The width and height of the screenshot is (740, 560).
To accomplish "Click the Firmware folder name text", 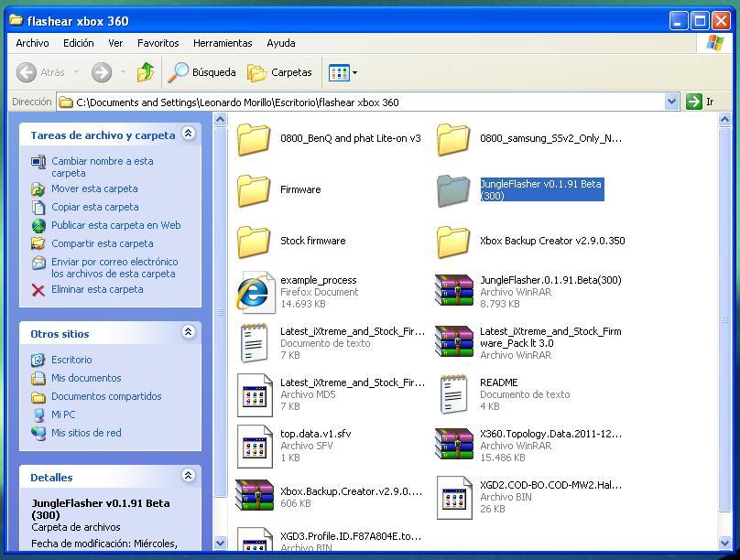I will [x=300, y=189].
